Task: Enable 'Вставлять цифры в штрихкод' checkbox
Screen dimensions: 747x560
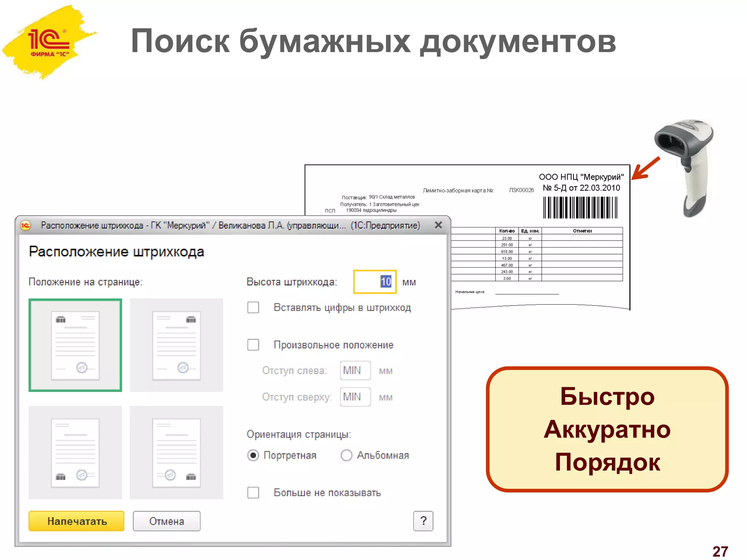Action: pyautogui.click(x=253, y=307)
